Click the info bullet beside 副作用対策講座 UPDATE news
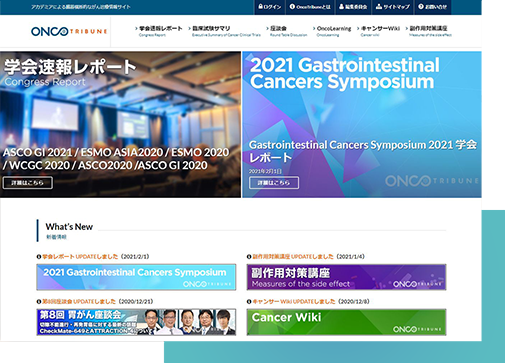Image resolution: width=505 pixels, height=363 pixels. [x=249, y=257]
